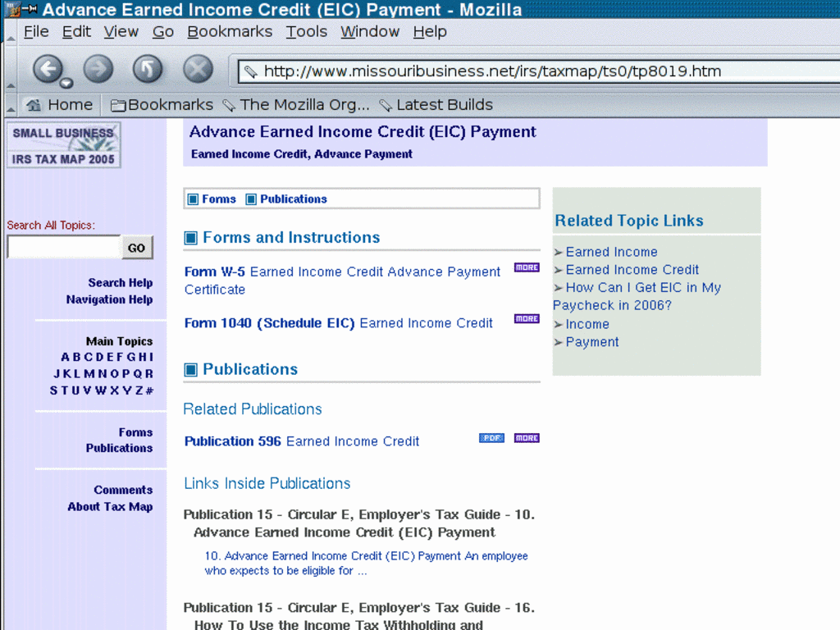
Task: Open the Forms link in the left sidebar
Action: point(135,432)
